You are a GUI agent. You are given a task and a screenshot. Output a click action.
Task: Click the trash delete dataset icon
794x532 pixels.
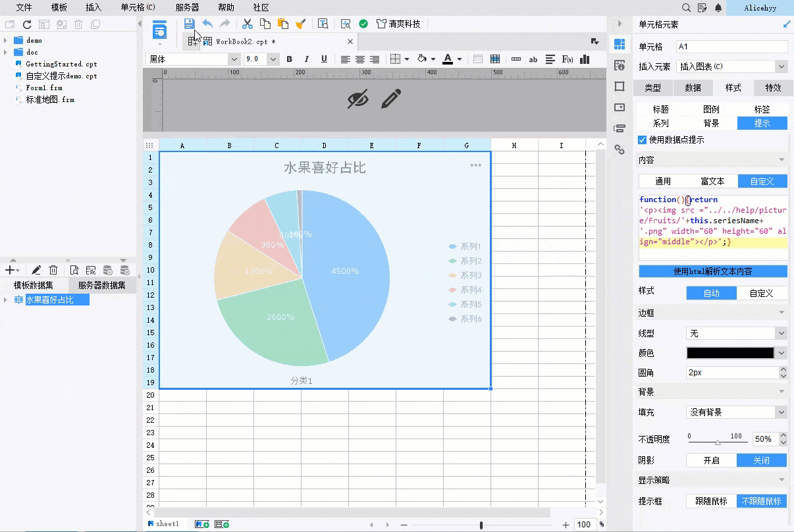[53, 270]
